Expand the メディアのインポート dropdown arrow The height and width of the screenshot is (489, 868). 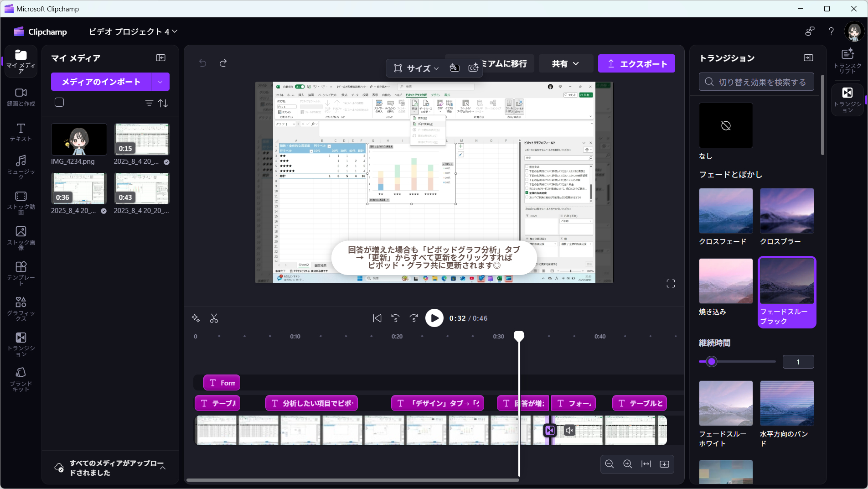click(x=160, y=82)
